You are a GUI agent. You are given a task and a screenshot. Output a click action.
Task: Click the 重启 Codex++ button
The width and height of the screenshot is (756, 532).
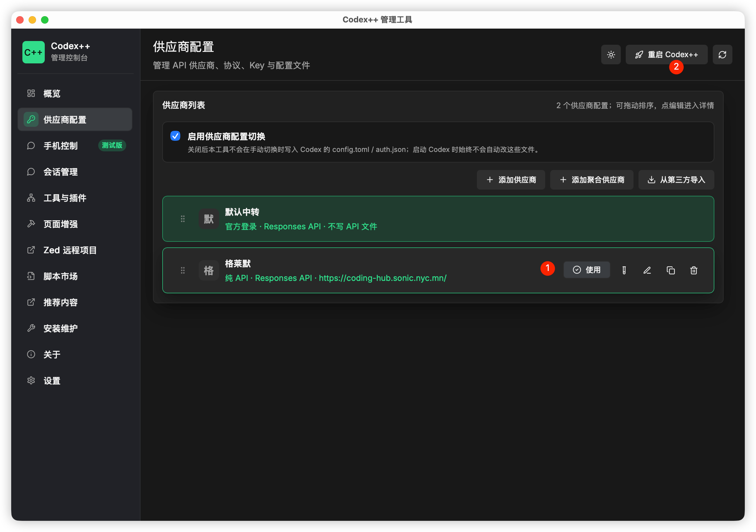(x=666, y=55)
